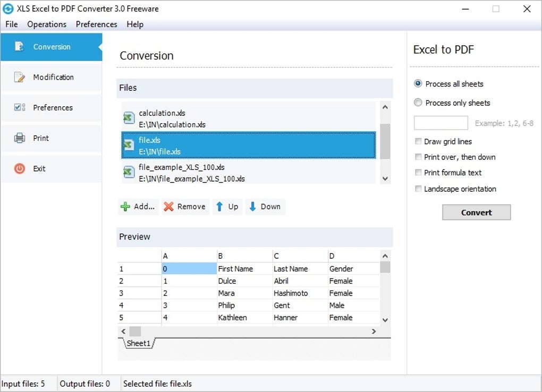Click column header D in the preview
Screen dimensions: 542x392
pyautogui.click(x=353, y=256)
